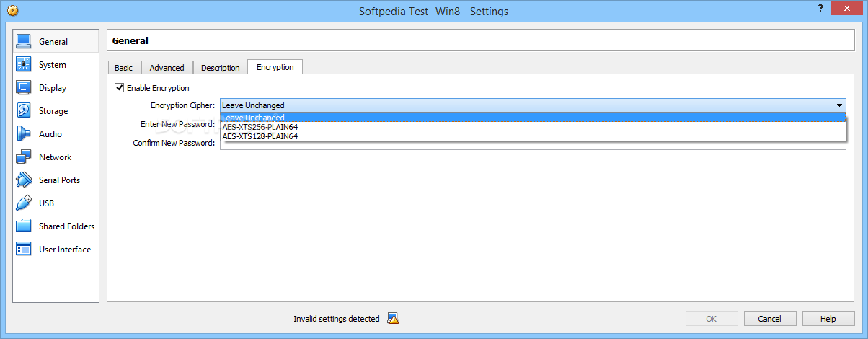
Task: Select the Display monitor icon
Action: tap(24, 88)
